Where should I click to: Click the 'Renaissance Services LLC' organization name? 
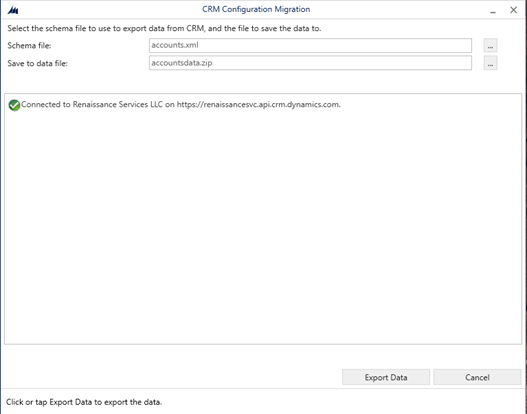(118, 105)
